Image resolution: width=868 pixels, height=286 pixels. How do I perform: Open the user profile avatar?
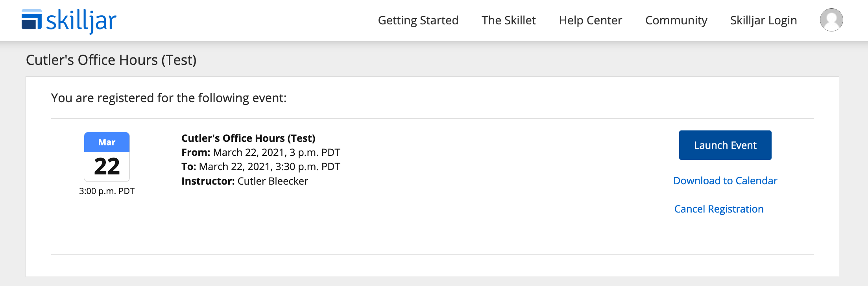[x=831, y=20]
